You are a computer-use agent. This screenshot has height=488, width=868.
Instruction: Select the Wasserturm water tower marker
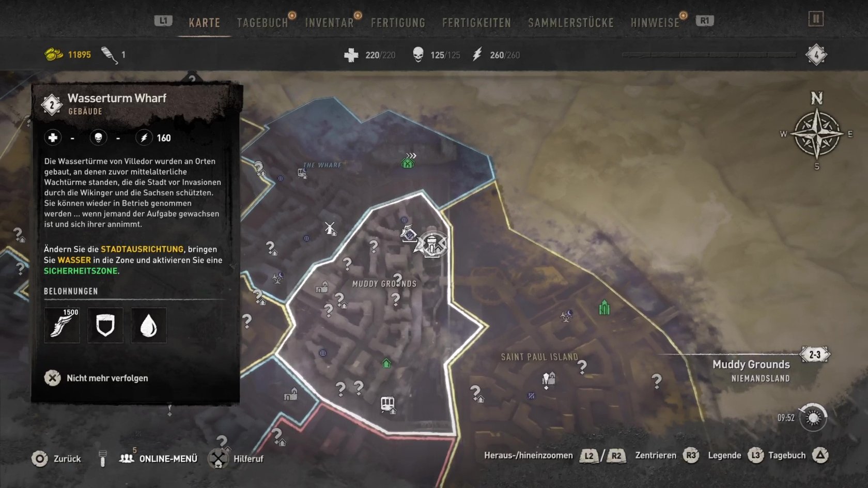click(432, 245)
